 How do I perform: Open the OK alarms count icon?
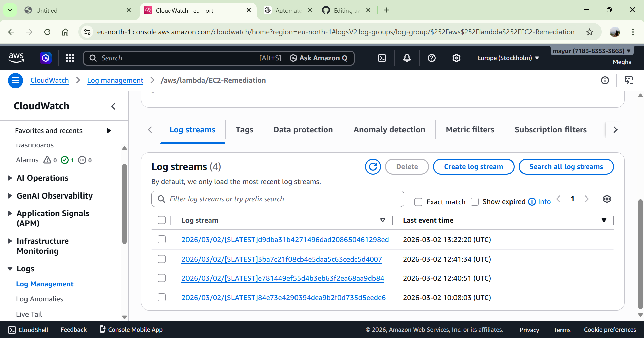[x=65, y=160]
